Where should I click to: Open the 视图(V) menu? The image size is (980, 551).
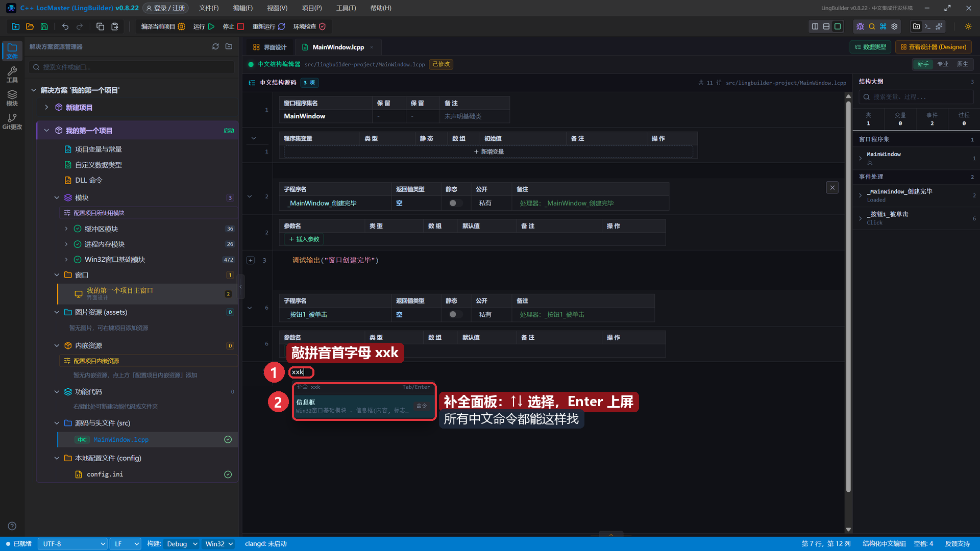(x=277, y=8)
